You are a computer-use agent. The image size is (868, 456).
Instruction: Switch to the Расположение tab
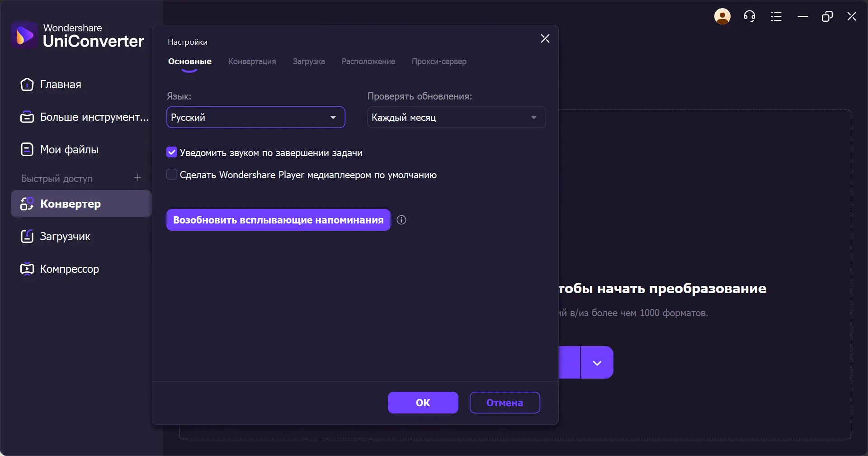[x=368, y=62]
